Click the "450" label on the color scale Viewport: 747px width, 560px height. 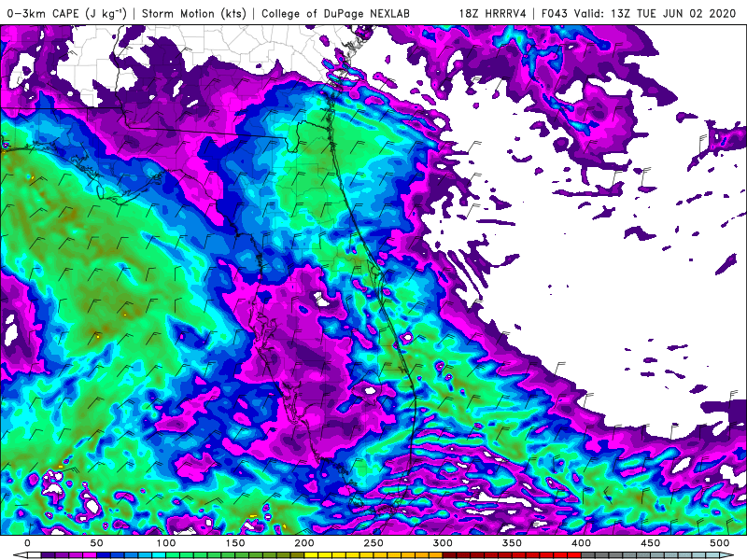pos(650,543)
